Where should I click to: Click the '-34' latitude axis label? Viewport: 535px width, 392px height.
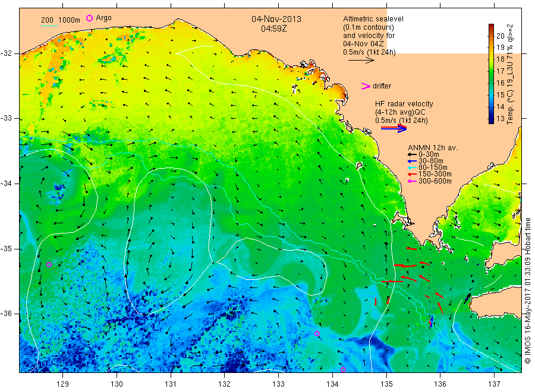coord(6,184)
